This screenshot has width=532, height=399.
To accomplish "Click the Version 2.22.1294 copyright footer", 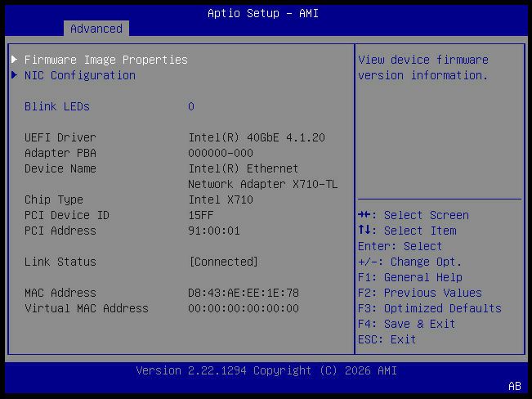I will (x=266, y=370).
